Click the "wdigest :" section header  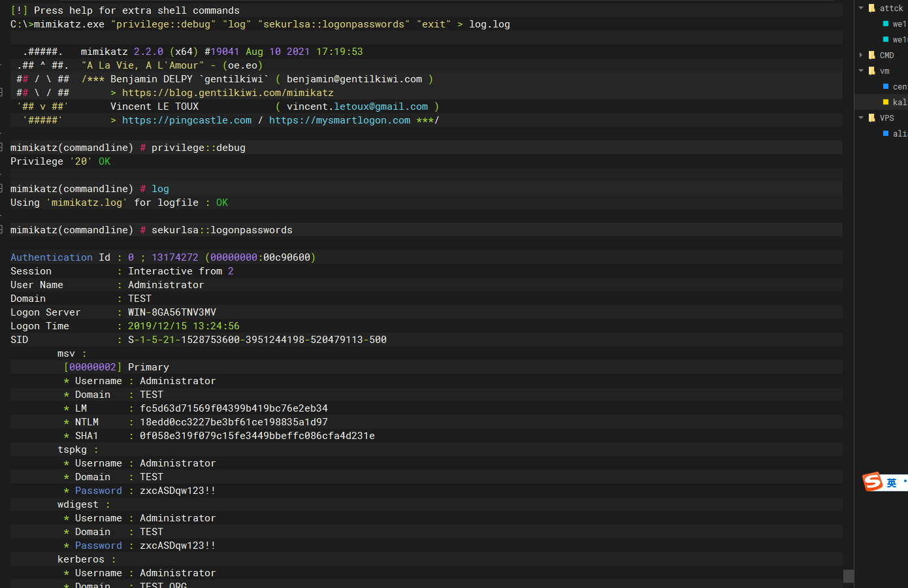pyautogui.click(x=84, y=504)
